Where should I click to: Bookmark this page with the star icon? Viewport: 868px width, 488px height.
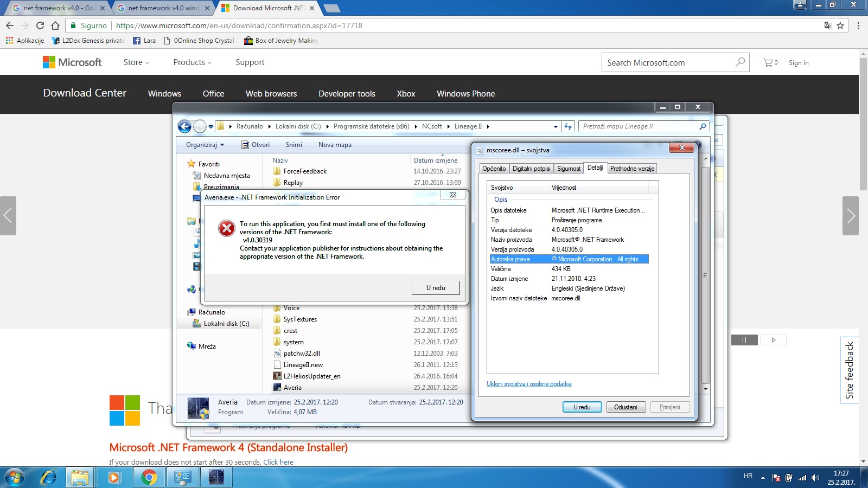click(840, 25)
